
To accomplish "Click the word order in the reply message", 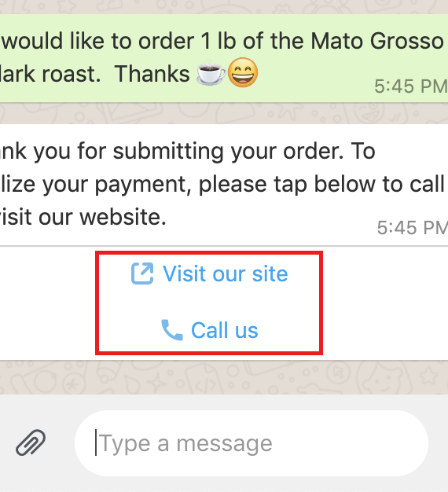I will (x=313, y=151).
